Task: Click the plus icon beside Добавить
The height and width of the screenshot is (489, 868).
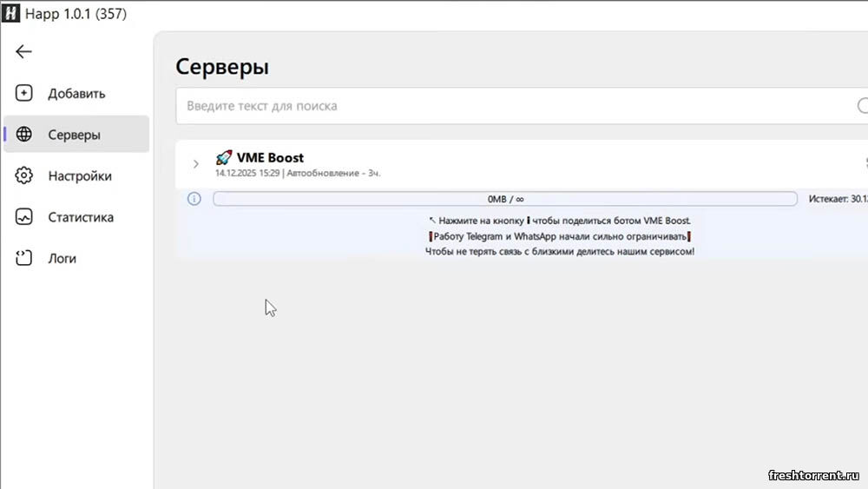Action: (x=24, y=93)
